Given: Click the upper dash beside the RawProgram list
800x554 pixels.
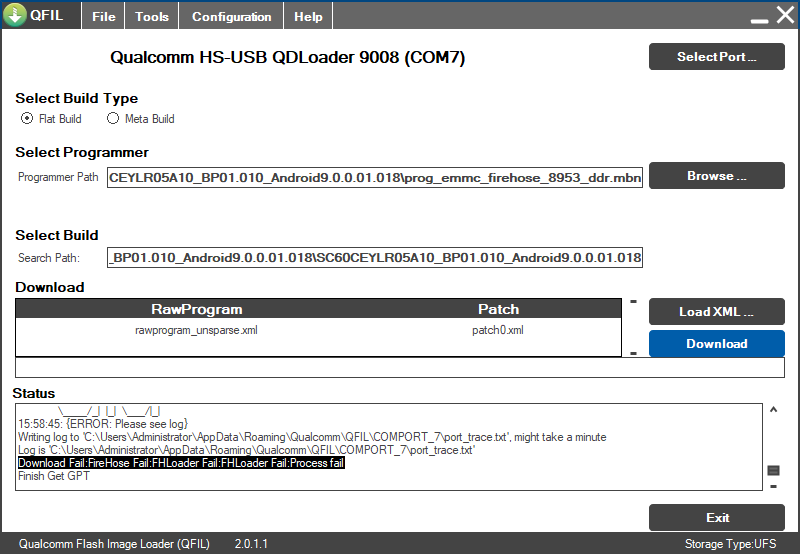Looking at the screenshot, I should pos(634,301).
